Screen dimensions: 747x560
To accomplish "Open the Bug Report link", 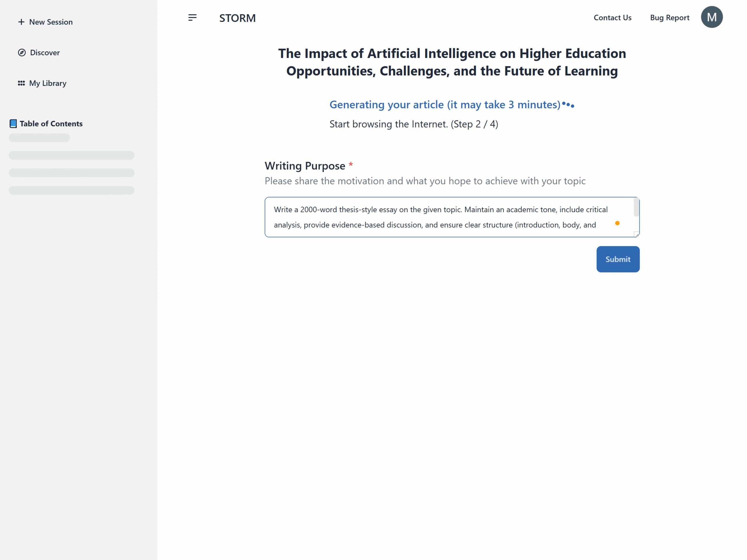I will [669, 18].
